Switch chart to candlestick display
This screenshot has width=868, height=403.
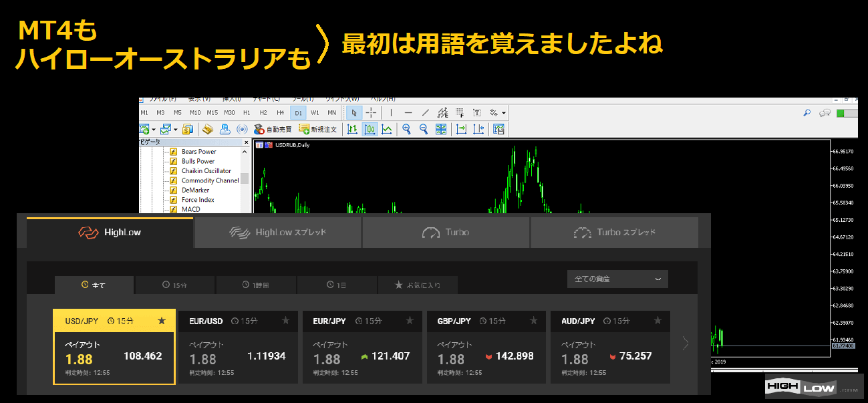pos(370,130)
